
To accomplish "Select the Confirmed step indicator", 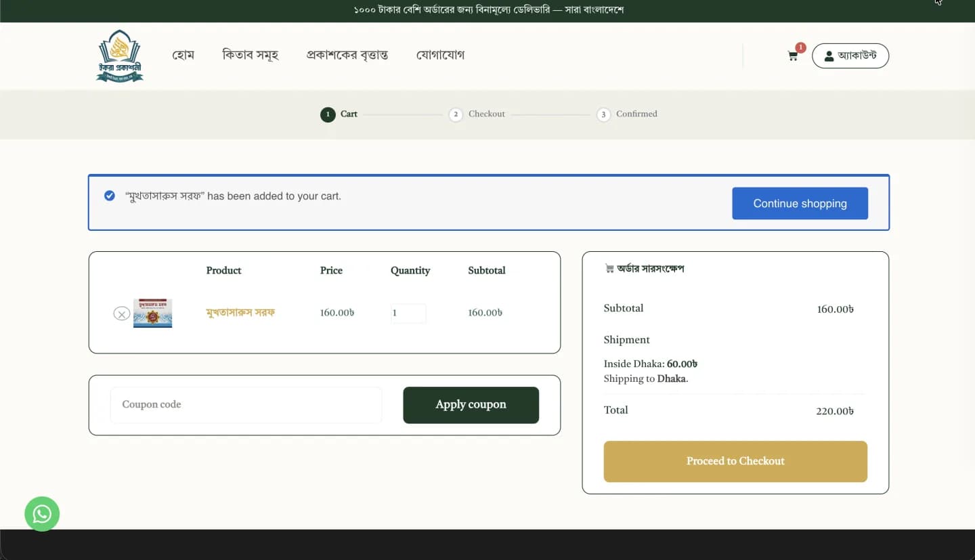I will 627,114.
